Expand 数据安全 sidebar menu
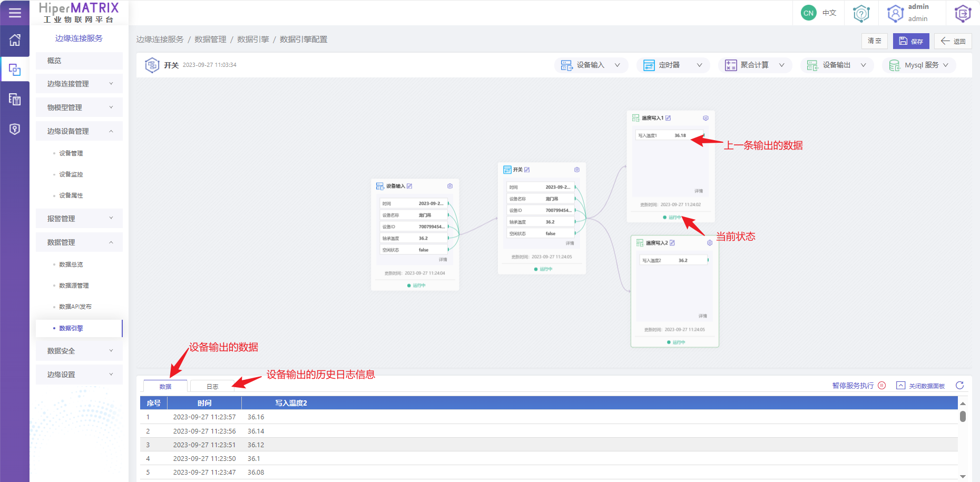 (x=79, y=351)
